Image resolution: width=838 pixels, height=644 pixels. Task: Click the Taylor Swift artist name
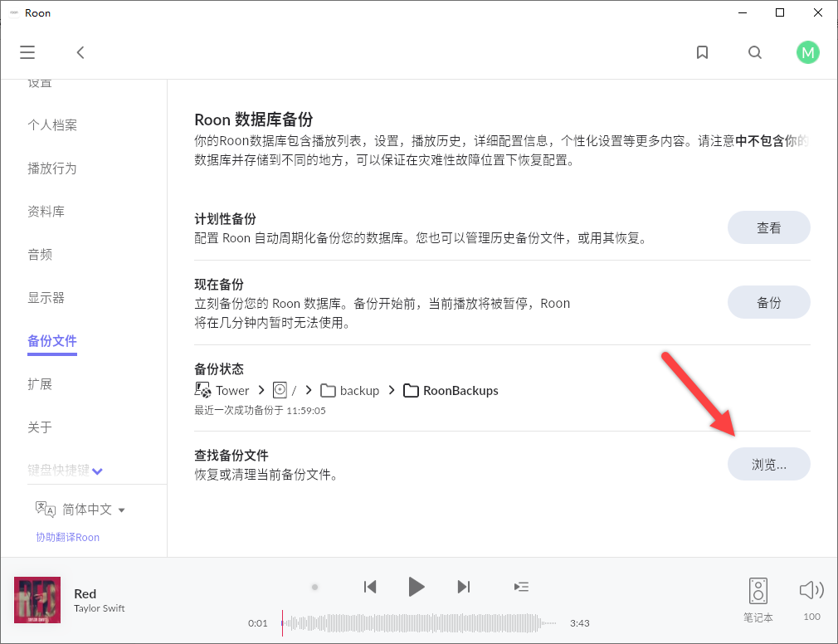(x=100, y=608)
